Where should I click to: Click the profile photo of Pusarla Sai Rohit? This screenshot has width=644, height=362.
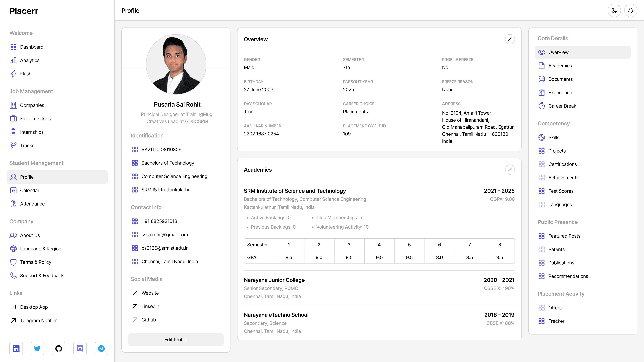pyautogui.click(x=176, y=64)
